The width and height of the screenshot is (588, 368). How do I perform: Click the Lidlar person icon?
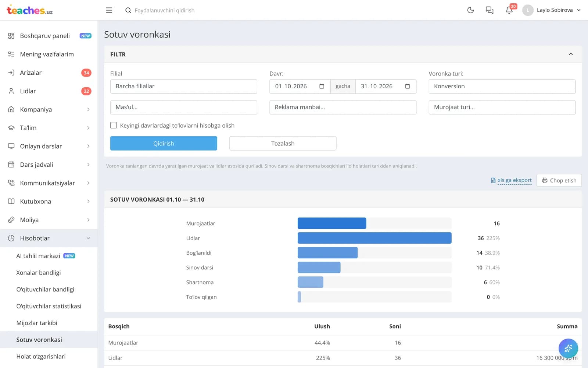[11, 91]
